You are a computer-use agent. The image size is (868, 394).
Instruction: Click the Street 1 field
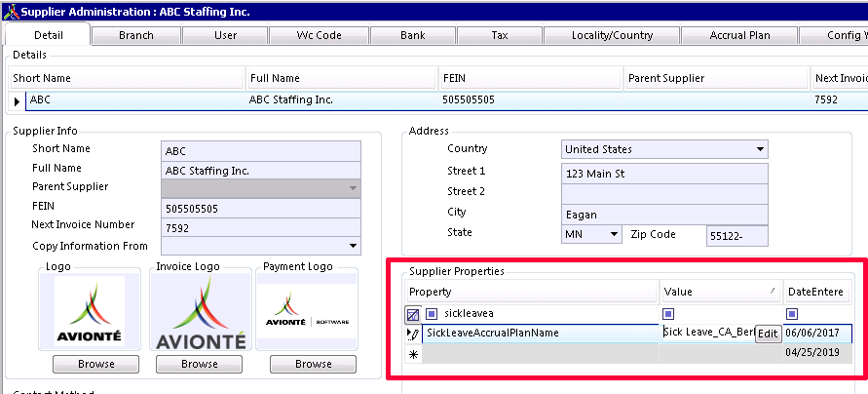tap(664, 174)
